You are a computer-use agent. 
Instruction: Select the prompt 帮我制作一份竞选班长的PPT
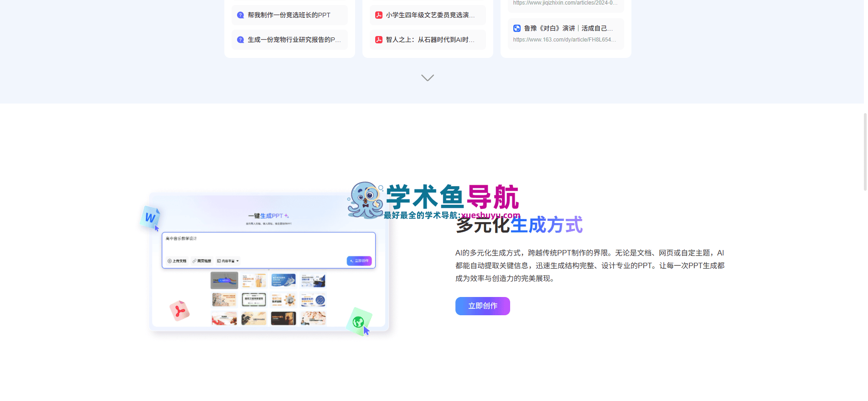pos(289,15)
